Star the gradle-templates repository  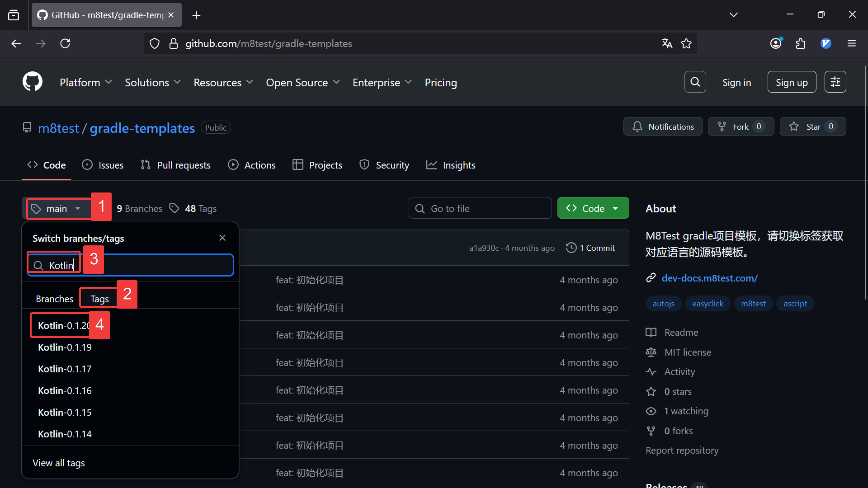point(812,127)
